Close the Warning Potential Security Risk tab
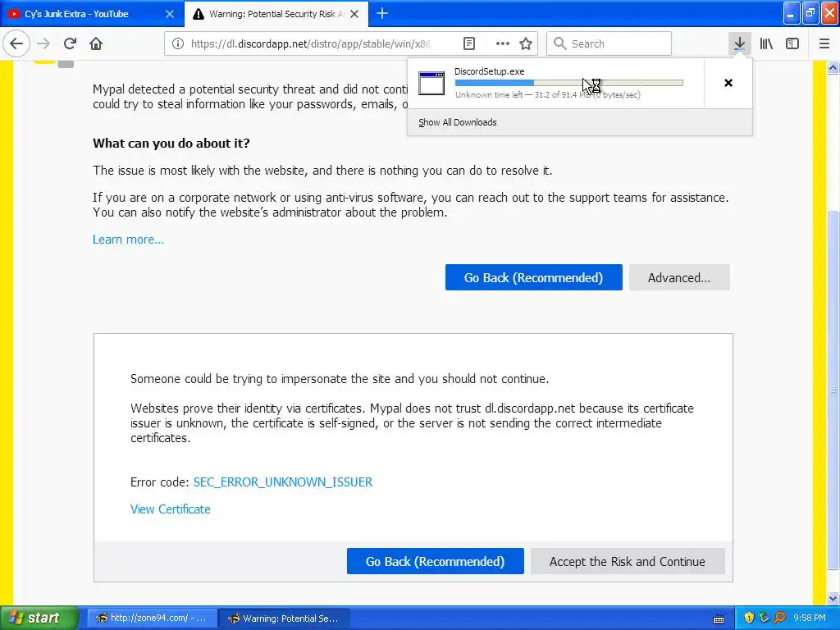The image size is (840, 630). [x=354, y=14]
